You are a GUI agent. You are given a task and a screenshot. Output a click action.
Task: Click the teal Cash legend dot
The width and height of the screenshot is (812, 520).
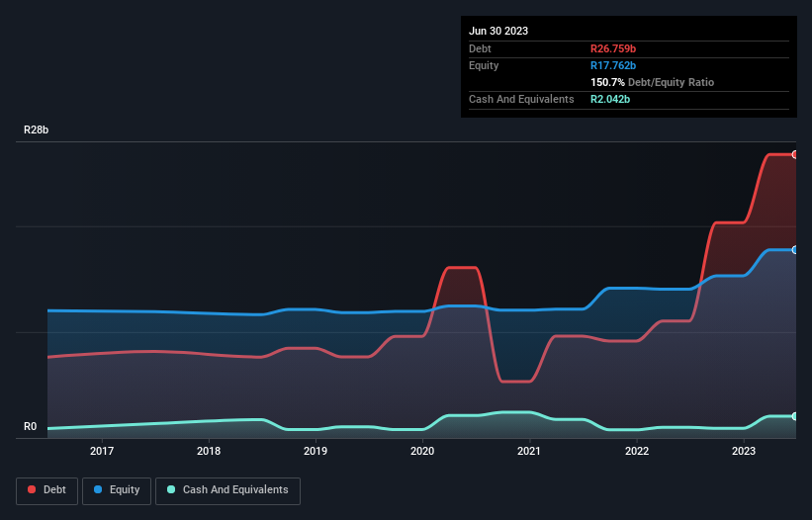pyautogui.click(x=171, y=489)
